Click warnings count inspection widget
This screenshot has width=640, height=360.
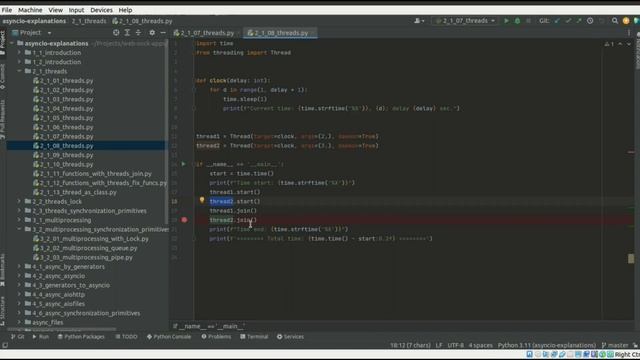[609, 44]
